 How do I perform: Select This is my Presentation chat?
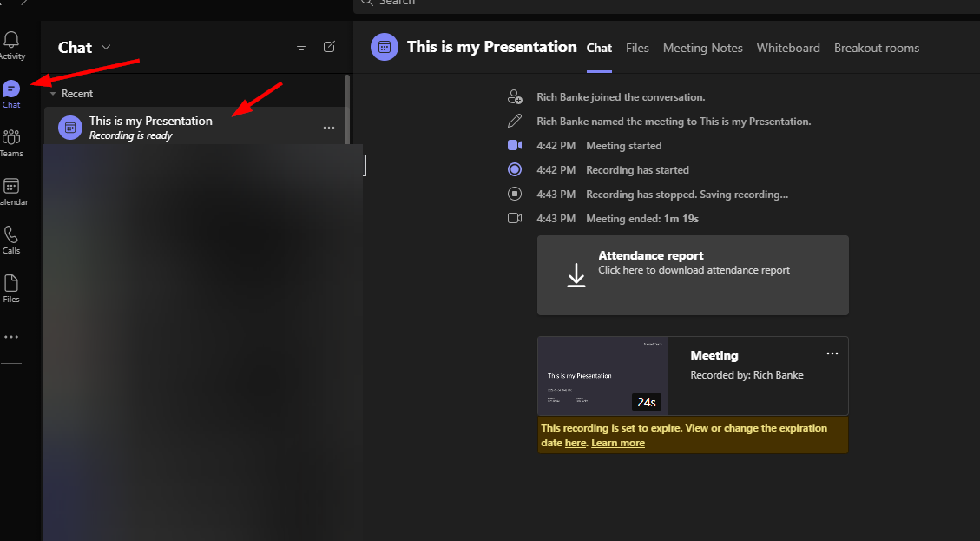coord(195,128)
